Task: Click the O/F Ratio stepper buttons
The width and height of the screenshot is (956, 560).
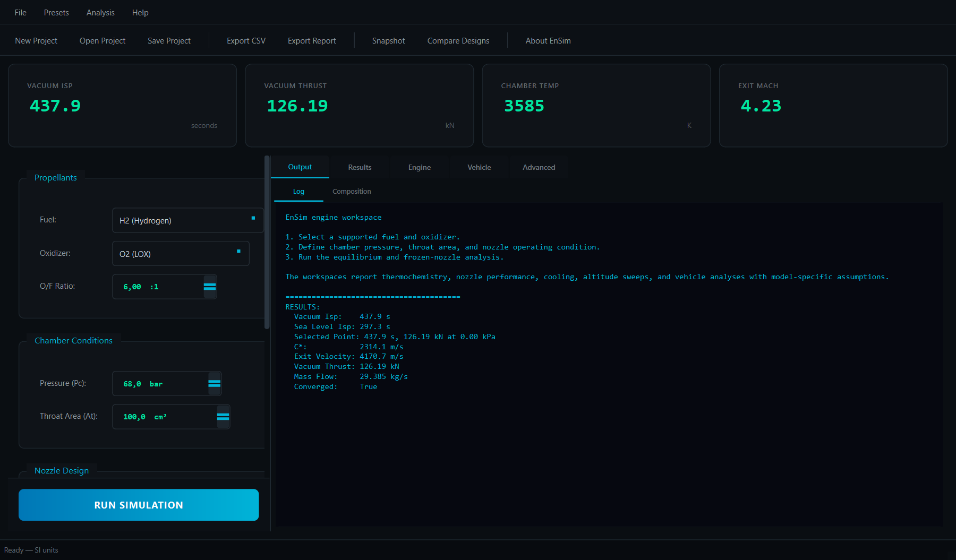Action: (210, 287)
